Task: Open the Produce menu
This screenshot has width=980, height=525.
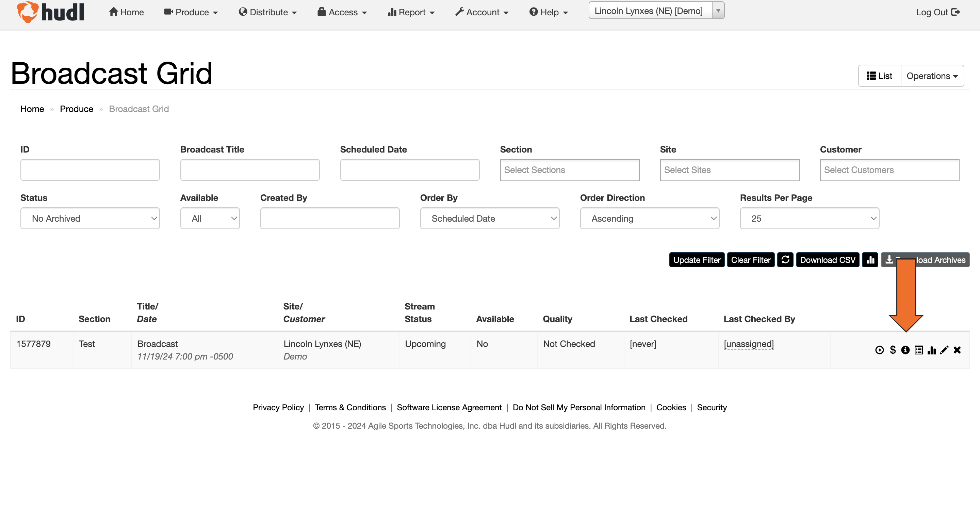Action: coord(191,12)
